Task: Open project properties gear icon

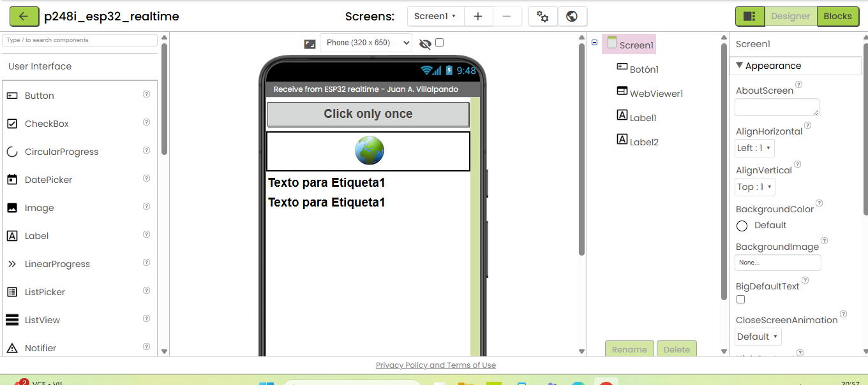Action: tap(543, 17)
